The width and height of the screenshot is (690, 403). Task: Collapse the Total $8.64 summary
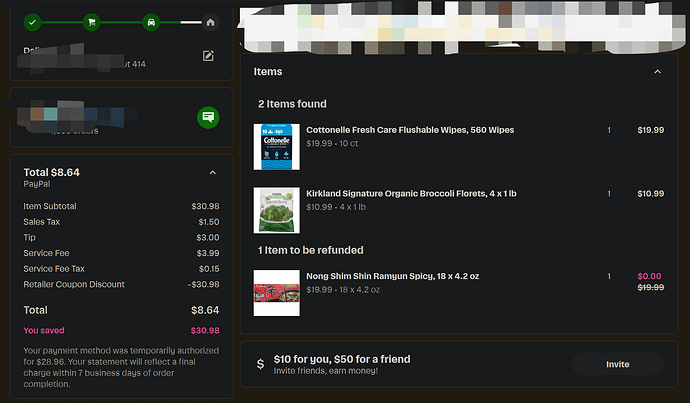[213, 172]
